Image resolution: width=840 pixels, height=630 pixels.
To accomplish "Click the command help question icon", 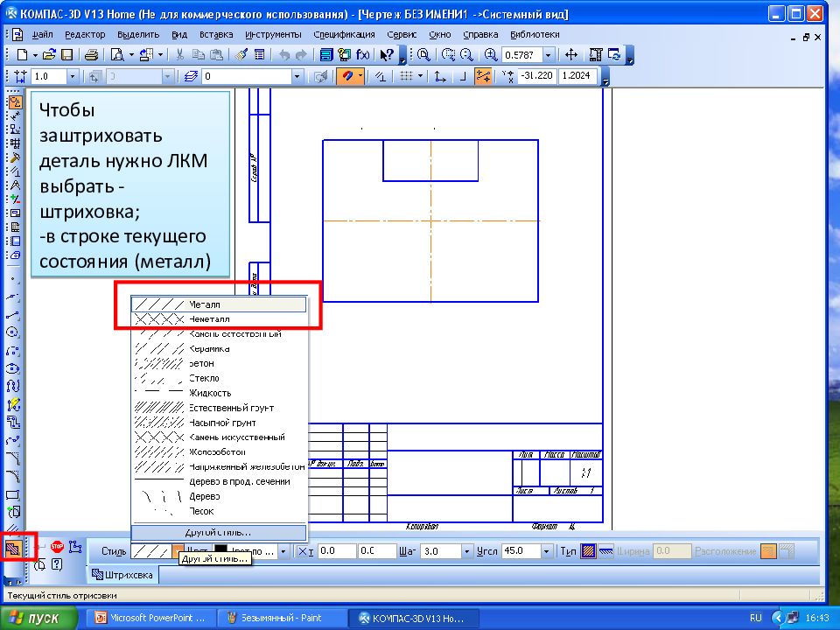I will click(57, 564).
